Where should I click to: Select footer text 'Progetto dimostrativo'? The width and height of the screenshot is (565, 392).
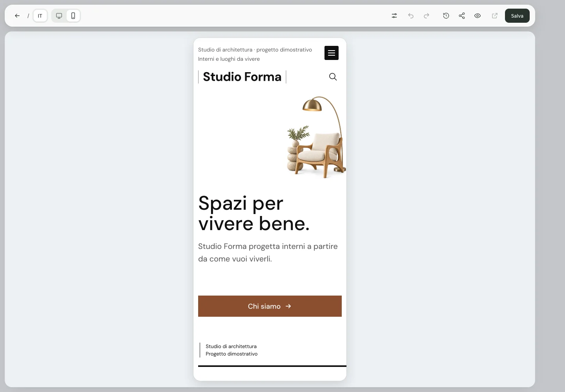[231, 354]
